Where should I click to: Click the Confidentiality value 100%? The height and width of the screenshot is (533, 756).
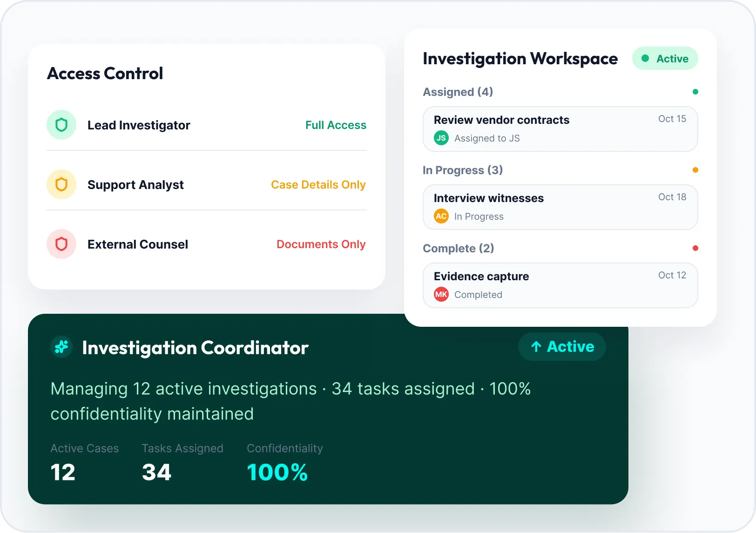277,472
